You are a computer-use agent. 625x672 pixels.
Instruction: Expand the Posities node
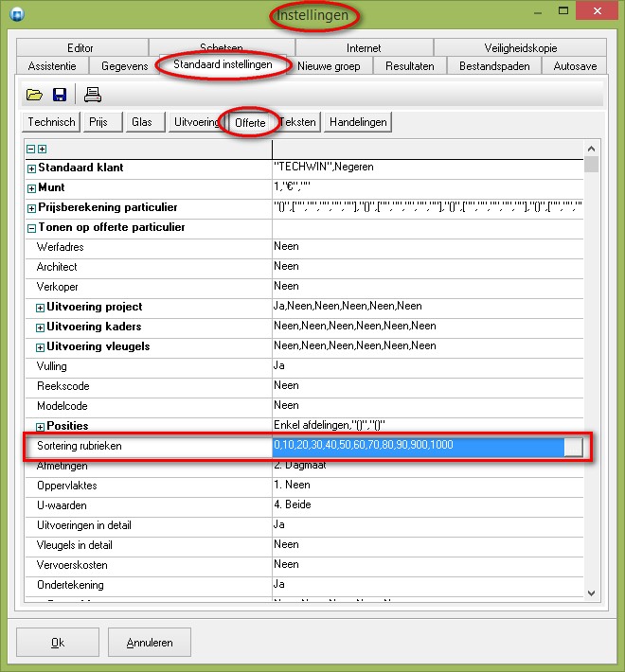pos(40,427)
